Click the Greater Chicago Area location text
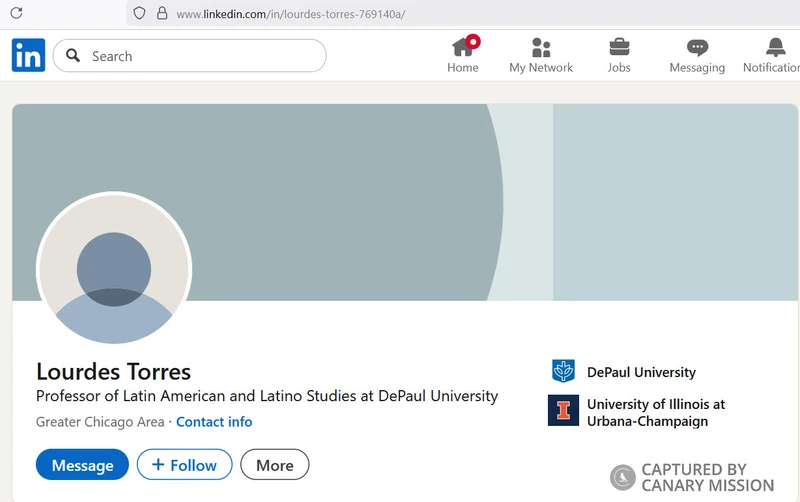 point(100,422)
